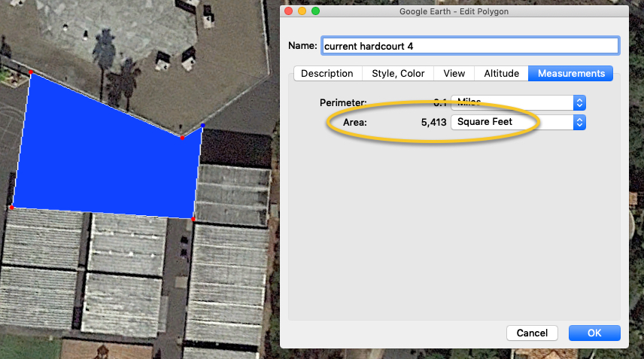The image size is (644, 359).
Task: Select the Measurements tab
Action: coord(570,74)
